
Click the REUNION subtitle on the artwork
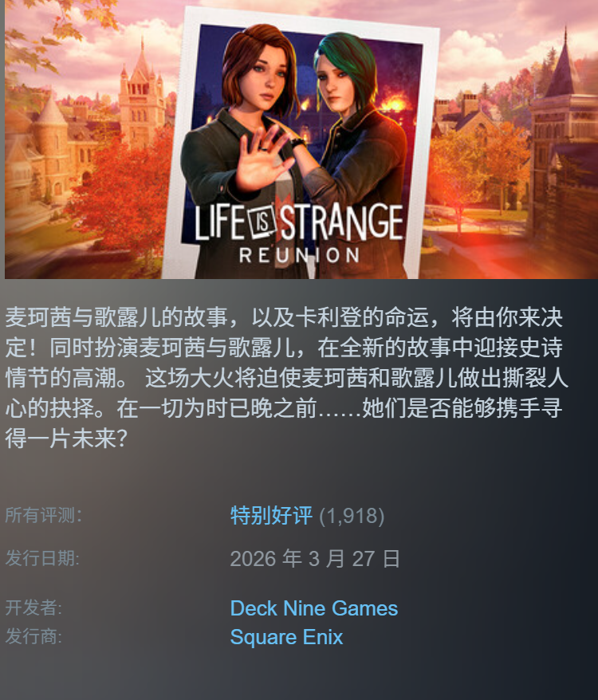point(299,255)
